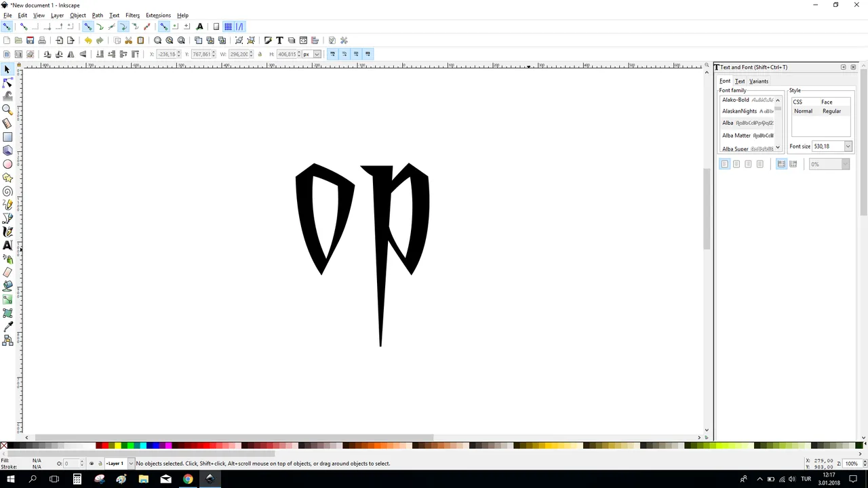Click the W width input field
Screen dimensions: 868x488
[x=238, y=54]
